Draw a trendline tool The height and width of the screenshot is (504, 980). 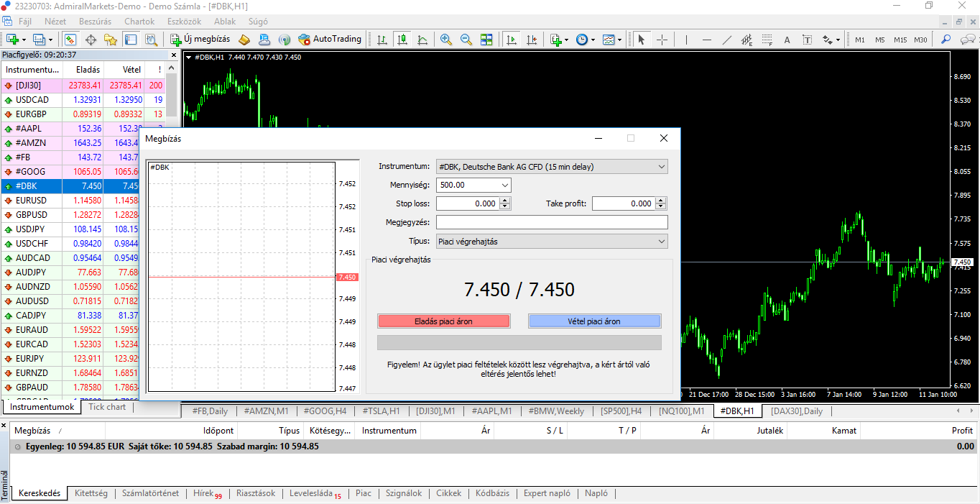[727, 40]
